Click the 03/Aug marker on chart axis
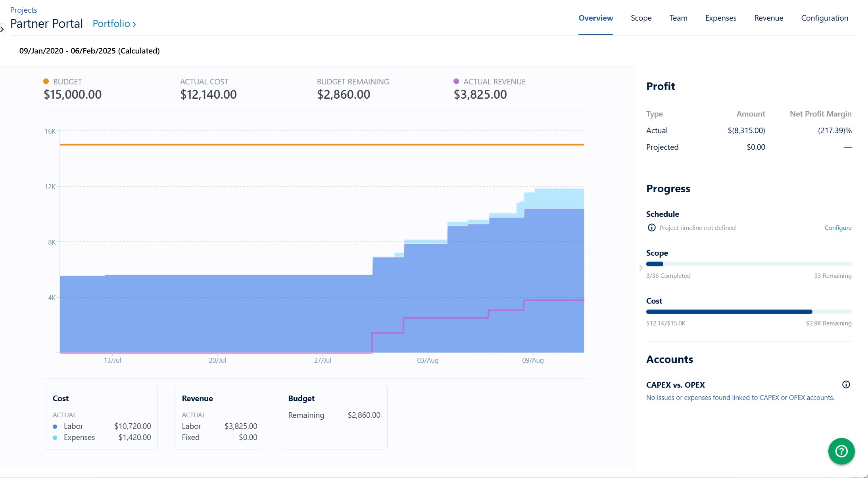Image resolution: width=868 pixels, height=478 pixels. coord(428,360)
